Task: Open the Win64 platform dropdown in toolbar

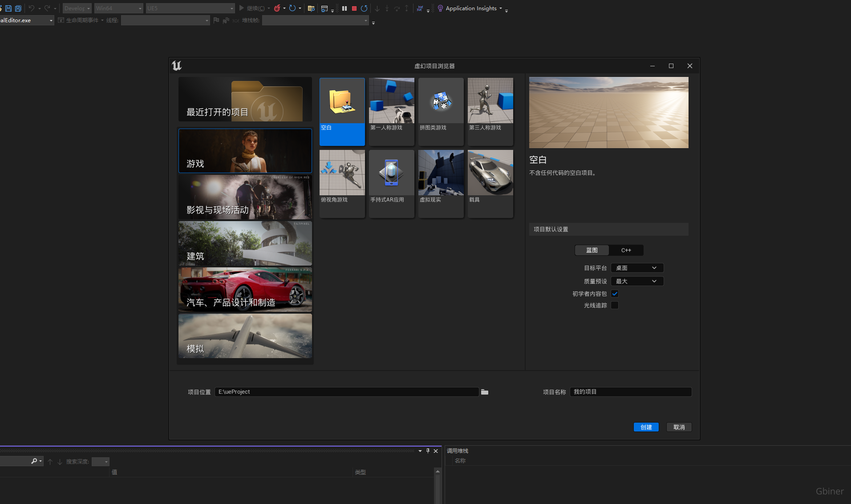Action: 118,8
